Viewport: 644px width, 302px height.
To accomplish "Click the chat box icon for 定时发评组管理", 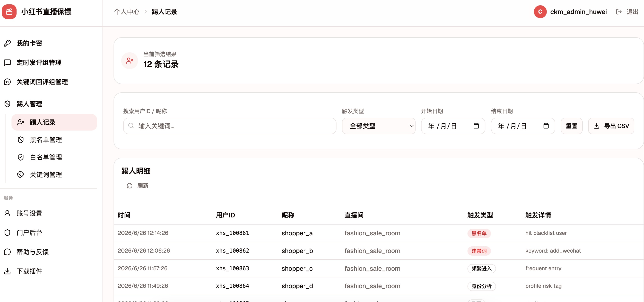I will [8, 63].
